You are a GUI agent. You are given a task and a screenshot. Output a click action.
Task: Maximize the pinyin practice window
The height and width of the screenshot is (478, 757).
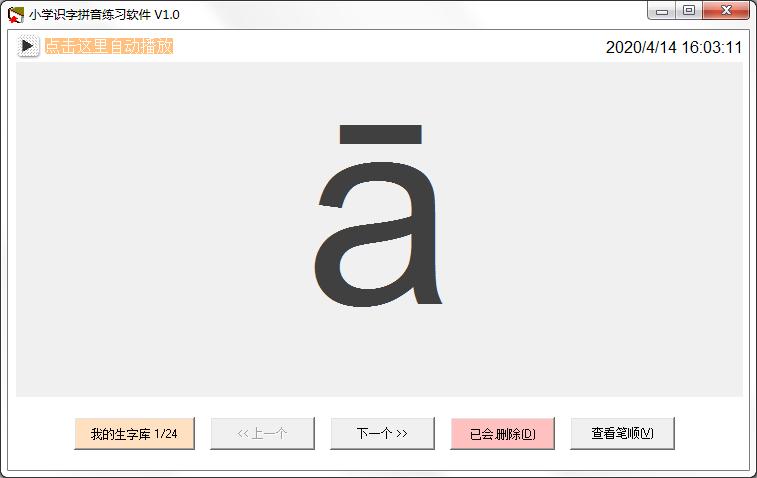[x=688, y=11]
